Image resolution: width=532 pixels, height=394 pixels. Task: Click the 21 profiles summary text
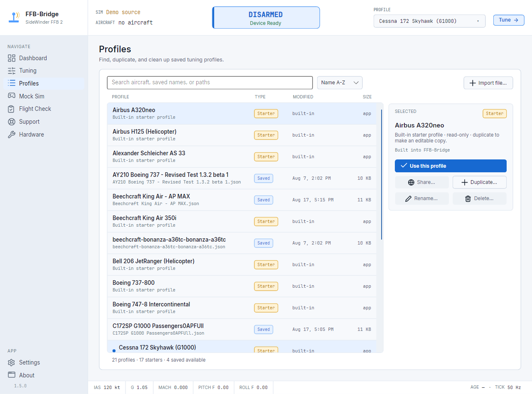(x=159, y=360)
